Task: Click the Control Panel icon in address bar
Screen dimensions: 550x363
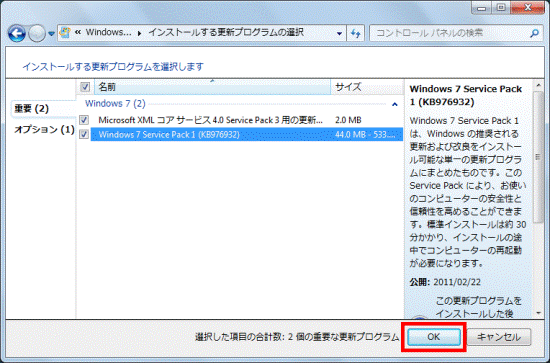Action: (x=65, y=33)
